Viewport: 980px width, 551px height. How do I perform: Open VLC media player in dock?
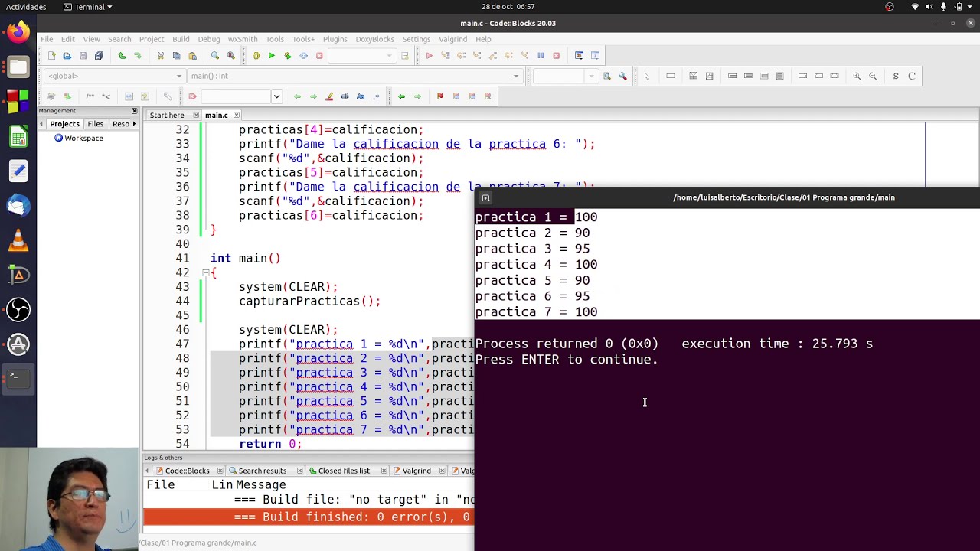(x=18, y=241)
